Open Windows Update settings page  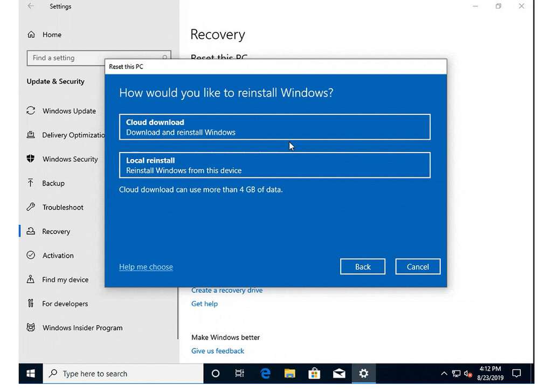coord(69,111)
